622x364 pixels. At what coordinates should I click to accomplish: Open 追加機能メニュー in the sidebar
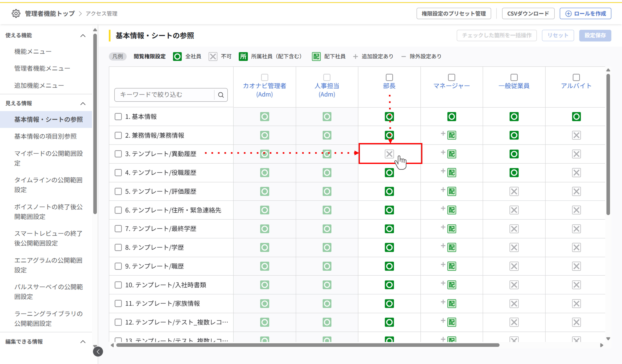tap(39, 86)
